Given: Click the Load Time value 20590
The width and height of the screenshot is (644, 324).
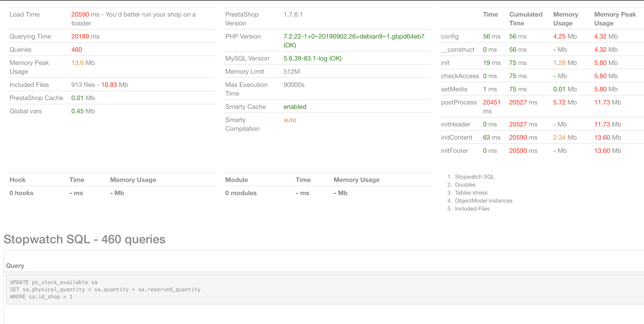Looking at the screenshot, I should coord(80,15).
